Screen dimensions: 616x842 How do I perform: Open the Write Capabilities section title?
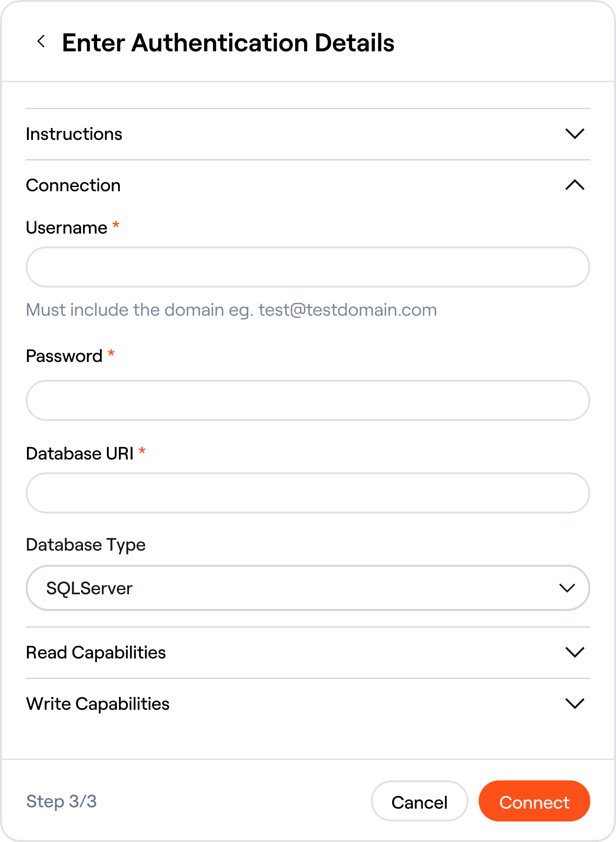click(98, 704)
